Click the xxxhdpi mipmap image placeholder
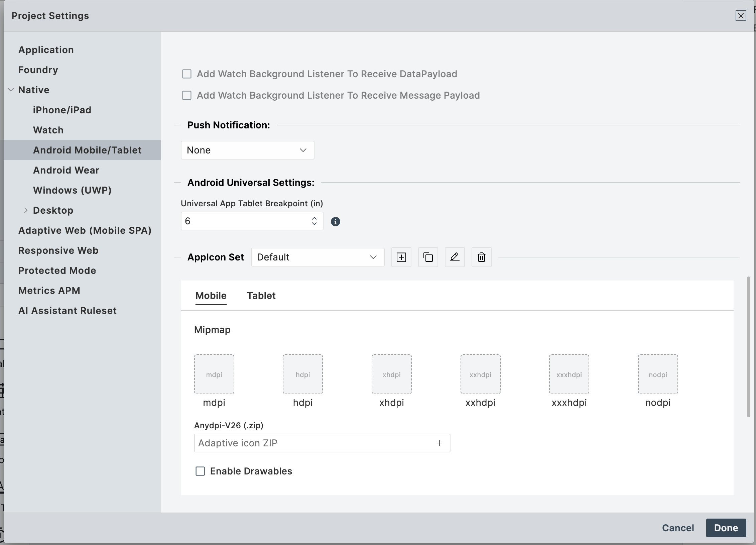This screenshot has width=756, height=545. (x=569, y=374)
